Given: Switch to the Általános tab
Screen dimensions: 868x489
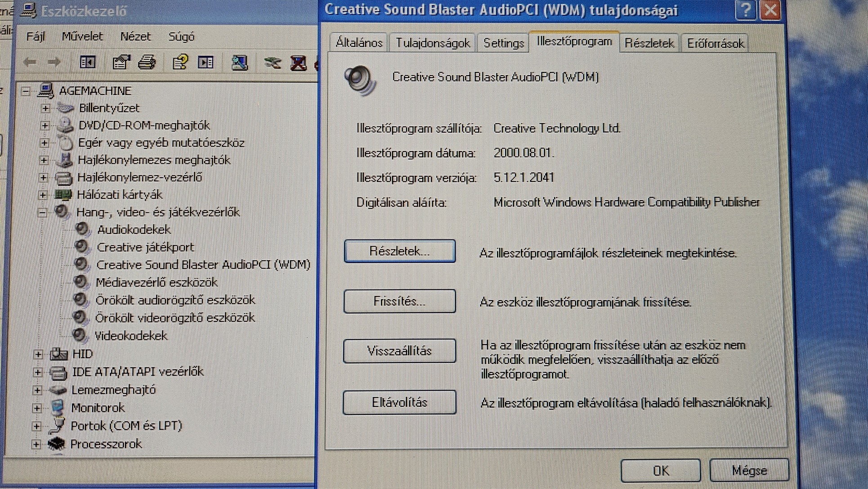Looking at the screenshot, I should [358, 43].
